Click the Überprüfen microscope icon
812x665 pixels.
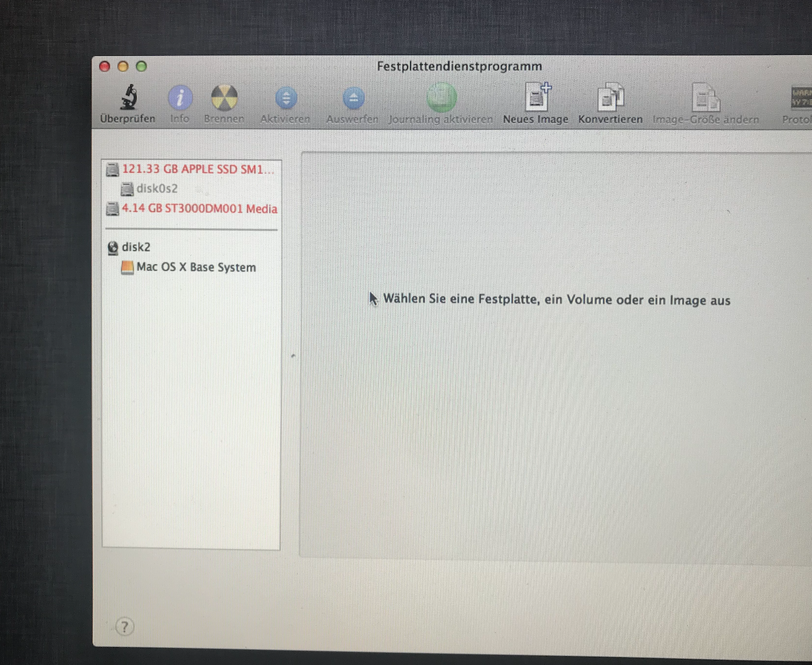click(129, 97)
